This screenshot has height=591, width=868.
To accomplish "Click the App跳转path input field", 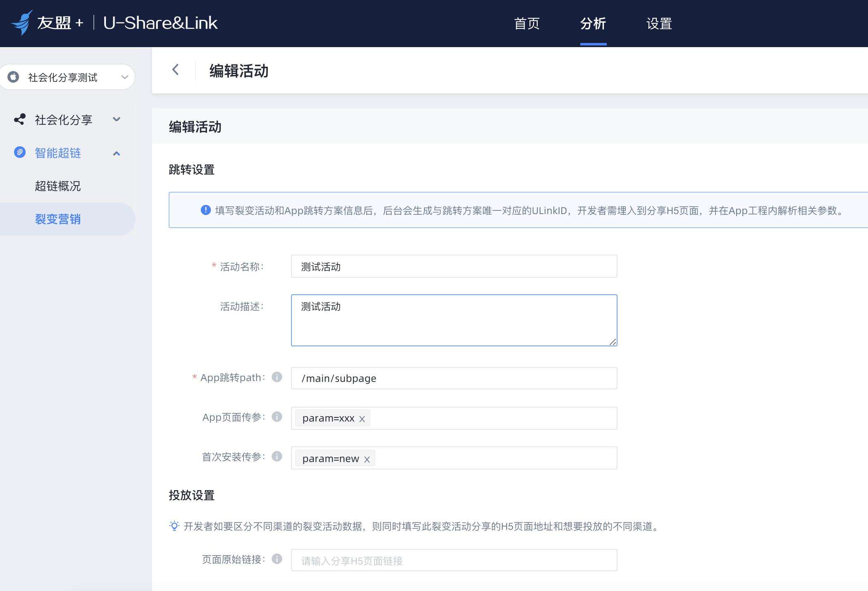I will pos(454,378).
